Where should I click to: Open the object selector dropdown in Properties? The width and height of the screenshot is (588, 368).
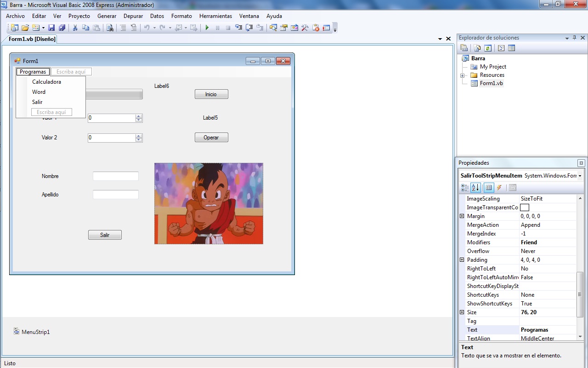pyautogui.click(x=580, y=176)
